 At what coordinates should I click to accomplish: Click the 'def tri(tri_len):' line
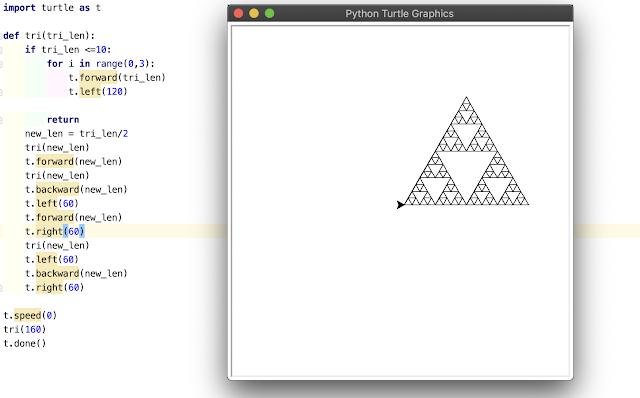pyautogui.click(x=49, y=36)
